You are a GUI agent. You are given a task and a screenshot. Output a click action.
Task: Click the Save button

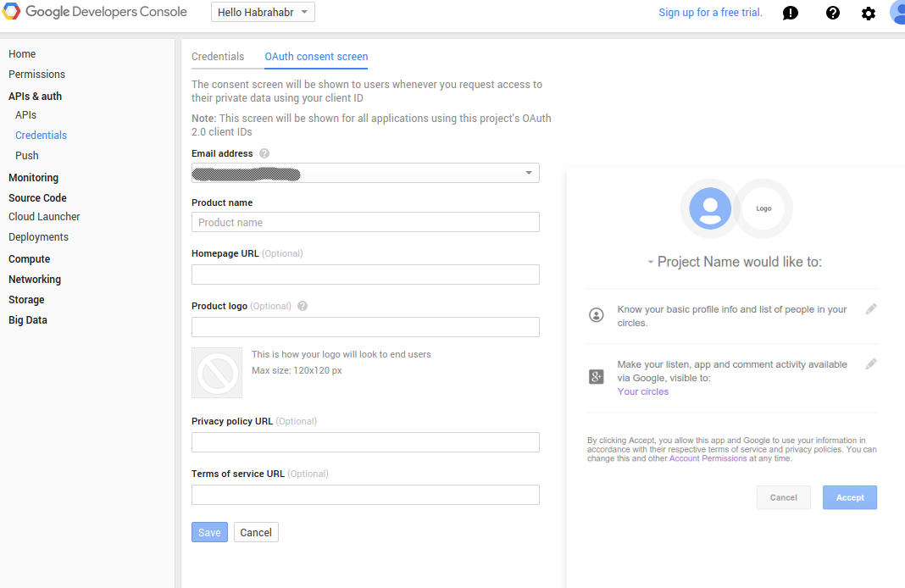pos(209,532)
